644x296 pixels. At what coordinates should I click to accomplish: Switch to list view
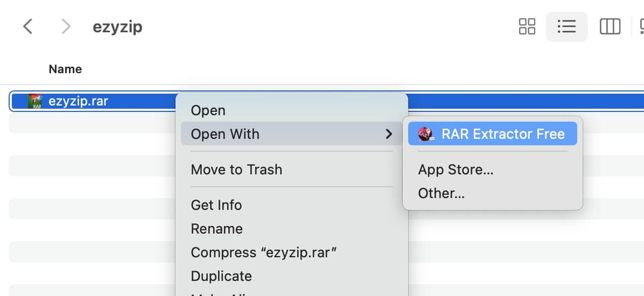566,26
